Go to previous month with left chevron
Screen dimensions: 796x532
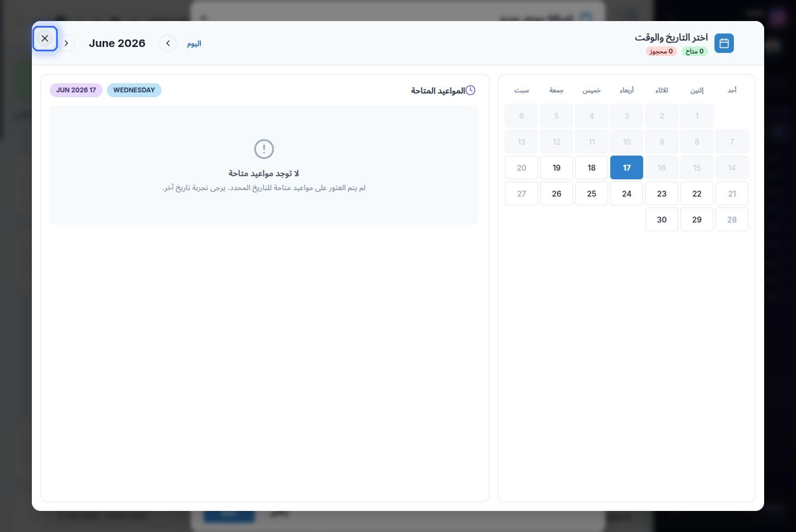pyautogui.click(x=168, y=43)
